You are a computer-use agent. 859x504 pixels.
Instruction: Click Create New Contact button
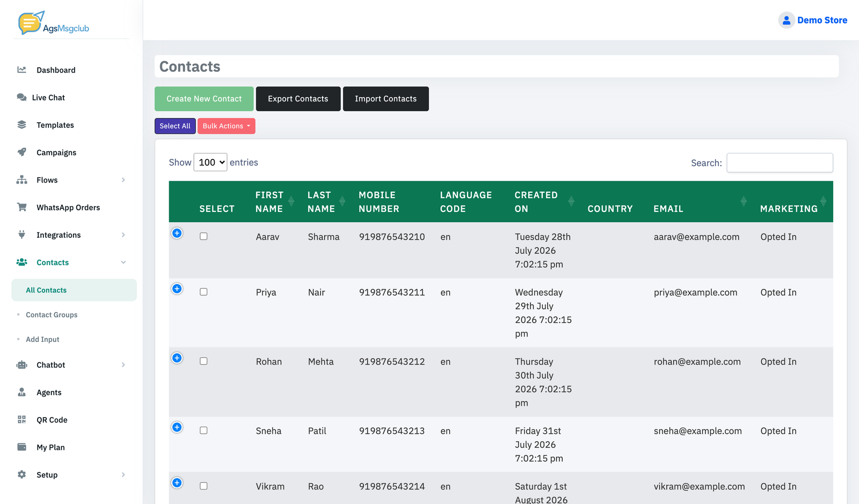[x=204, y=99]
